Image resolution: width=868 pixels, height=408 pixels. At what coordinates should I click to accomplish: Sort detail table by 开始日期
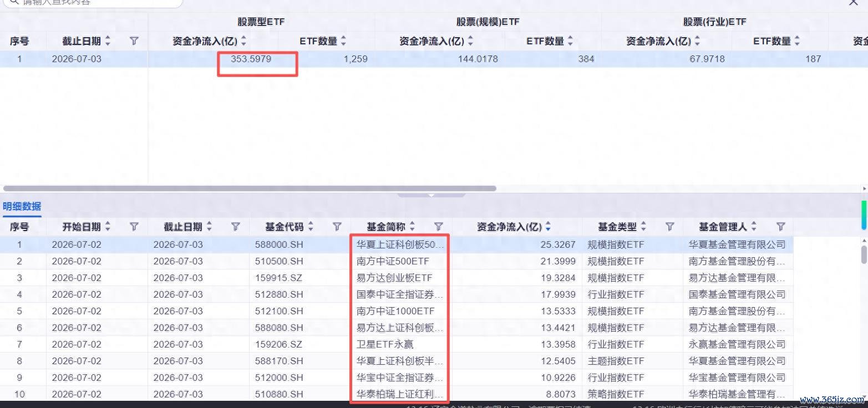[x=108, y=227]
